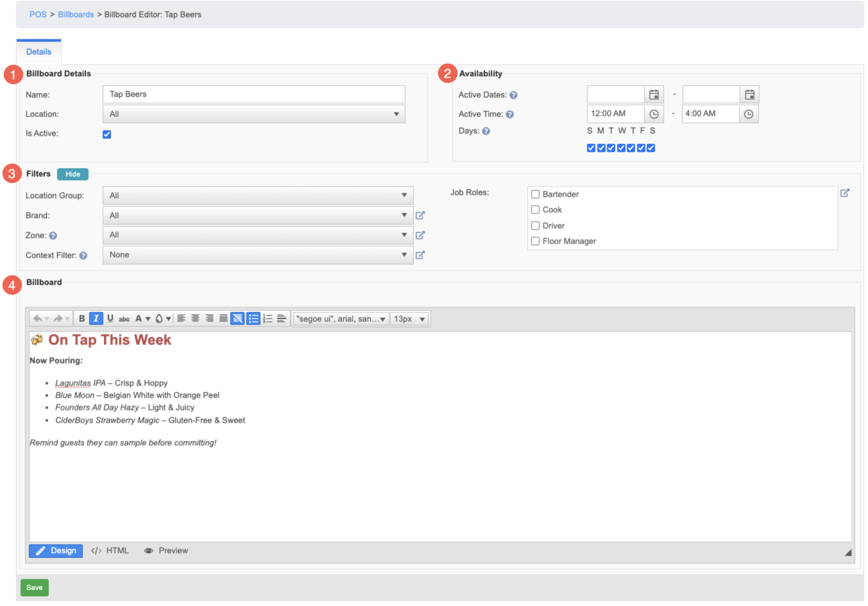Uncheck the Sunday day checkbox
This screenshot has width=868, height=606.
591,148
